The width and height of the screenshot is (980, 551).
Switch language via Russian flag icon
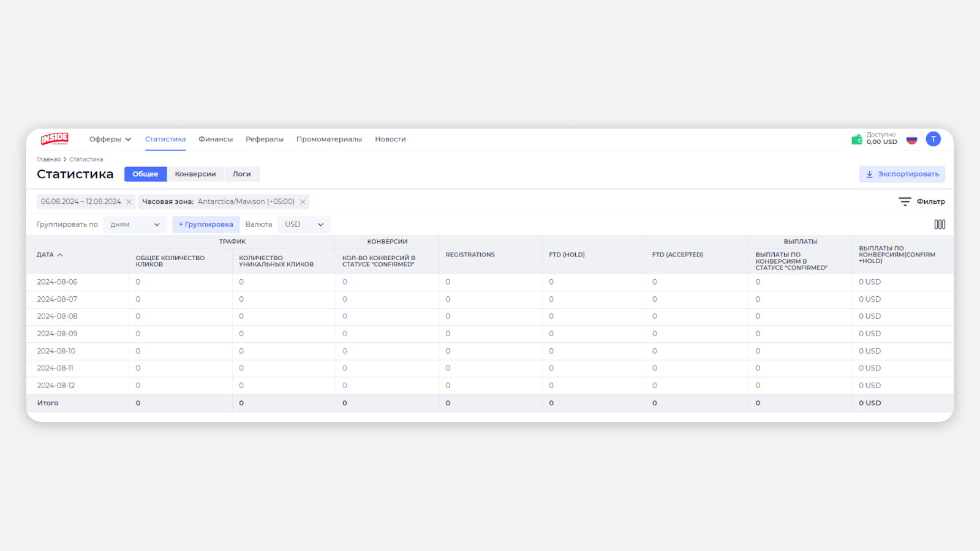click(911, 140)
